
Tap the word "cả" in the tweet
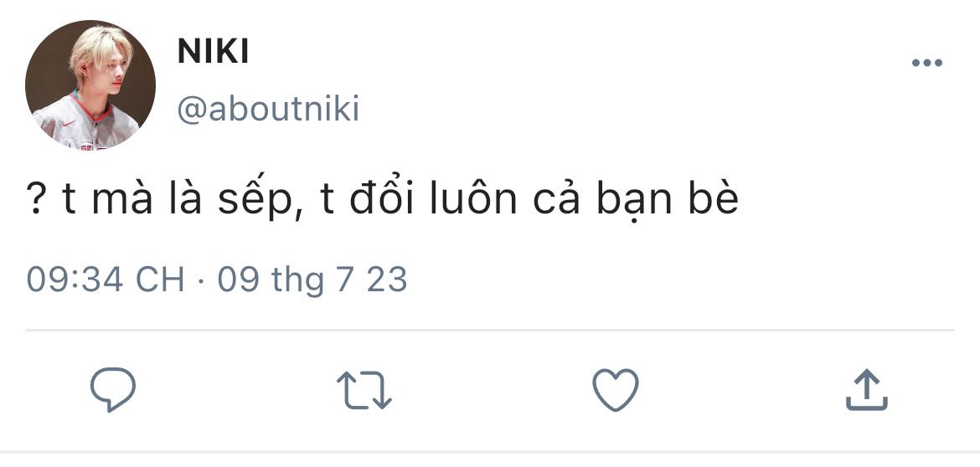pyautogui.click(x=555, y=198)
